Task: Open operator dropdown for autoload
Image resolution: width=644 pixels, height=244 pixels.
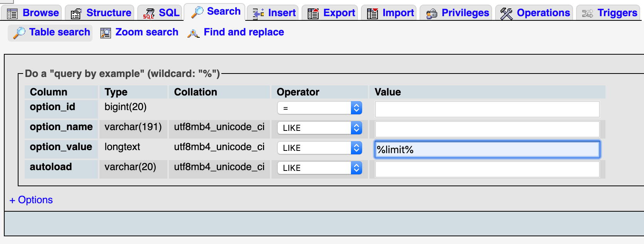Action: 319,168
